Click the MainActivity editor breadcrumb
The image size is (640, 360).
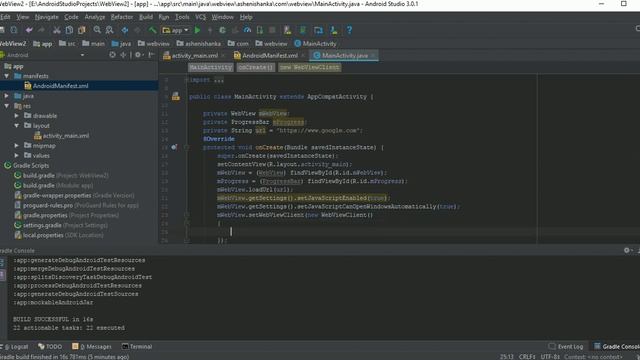coord(211,67)
